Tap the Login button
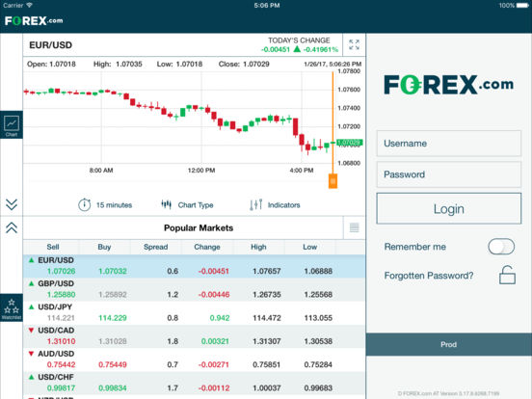This screenshot has width=532, height=399. (448, 209)
